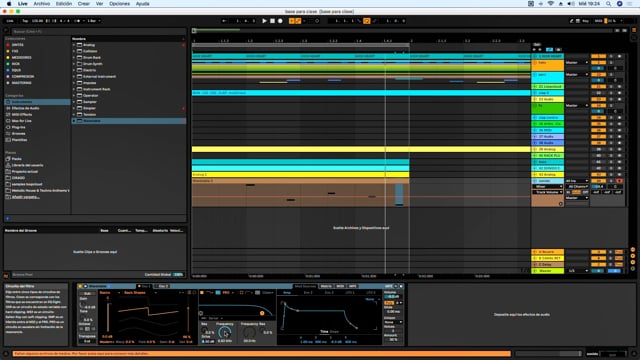
Task: Click the browser search field
Action: [x=98, y=31]
